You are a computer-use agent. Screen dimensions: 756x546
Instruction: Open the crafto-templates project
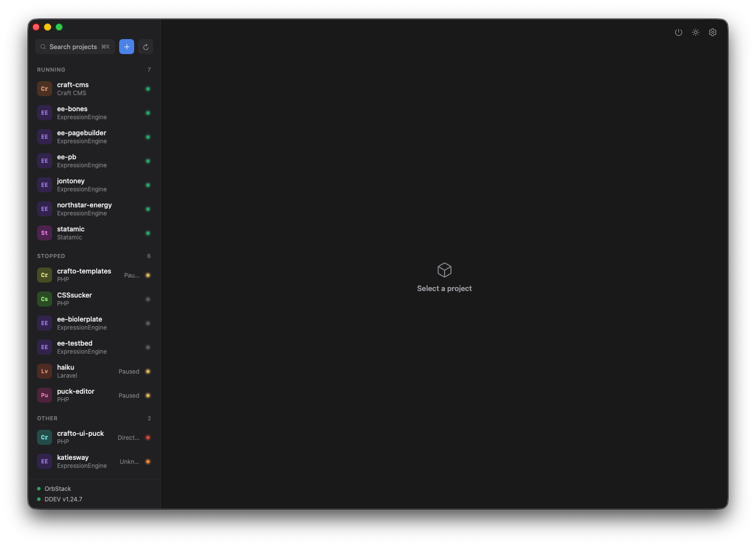pyautogui.click(x=94, y=275)
